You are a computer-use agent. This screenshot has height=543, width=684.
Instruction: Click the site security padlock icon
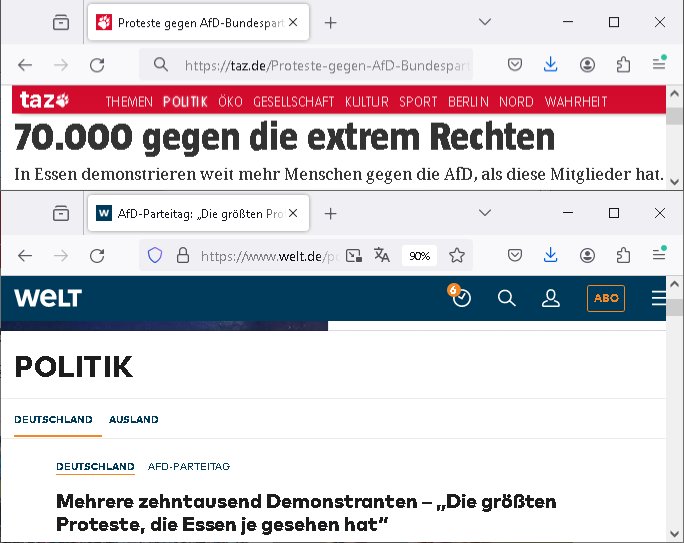pyautogui.click(x=183, y=255)
